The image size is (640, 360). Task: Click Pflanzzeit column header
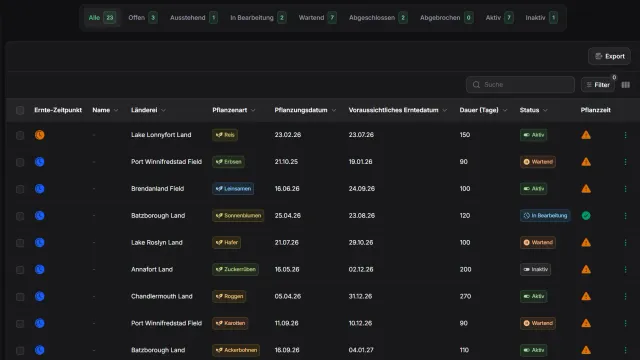tap(596, 110)
